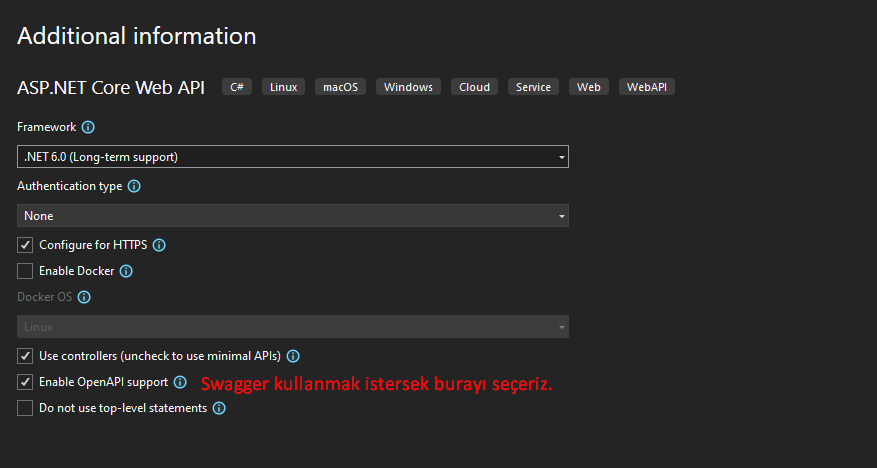Click the C# tag
Viewport: 877px width, 468px height.
[x=237, y=87]
